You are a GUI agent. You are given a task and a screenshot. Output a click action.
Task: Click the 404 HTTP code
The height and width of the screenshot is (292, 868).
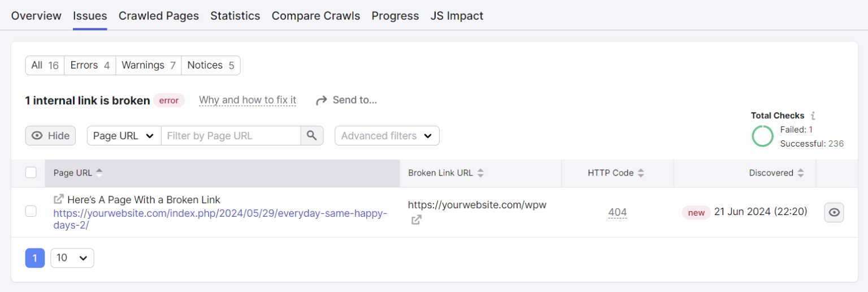click(x=618, y=213)
